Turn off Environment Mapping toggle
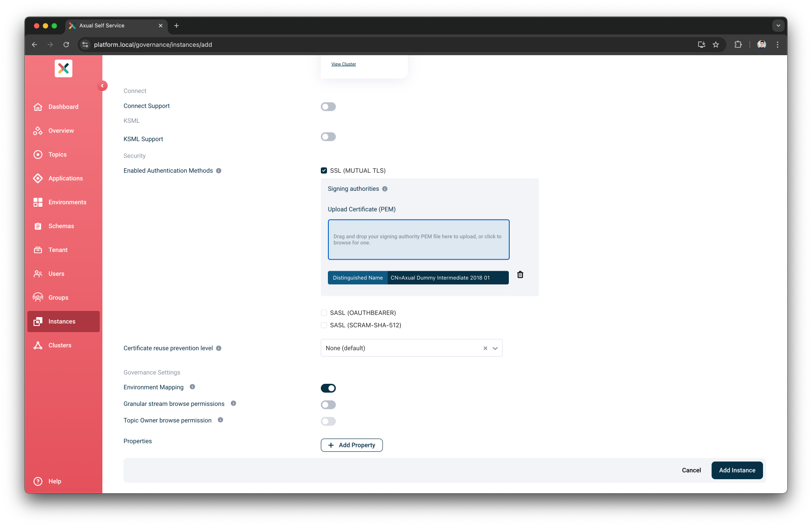This screenshot has height=526, width=812. click(328, 388)
